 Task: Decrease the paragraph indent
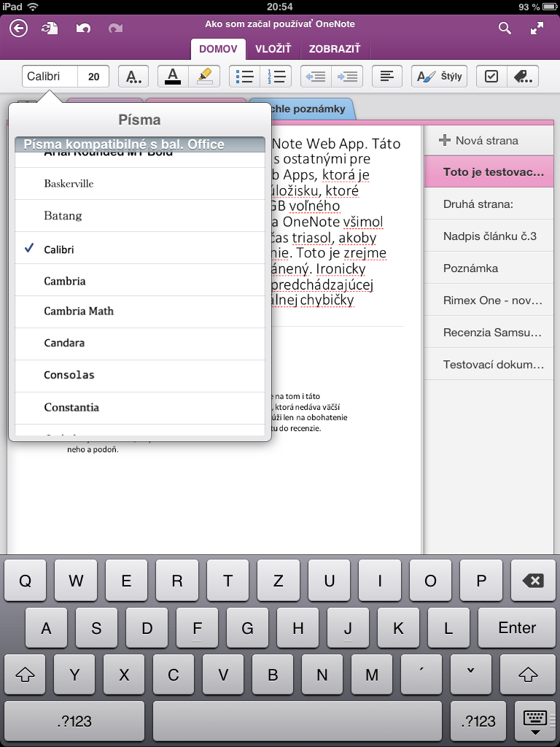316,76
